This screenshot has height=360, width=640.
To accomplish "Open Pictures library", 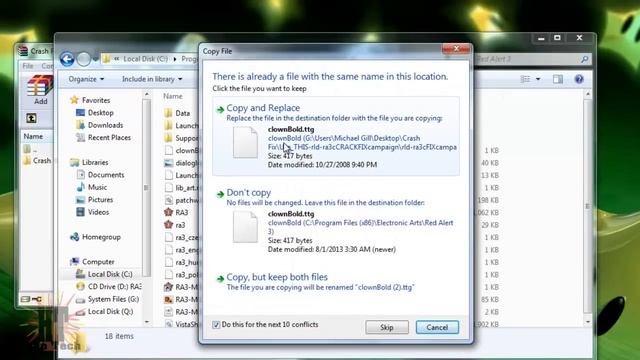I will point(100,200).
